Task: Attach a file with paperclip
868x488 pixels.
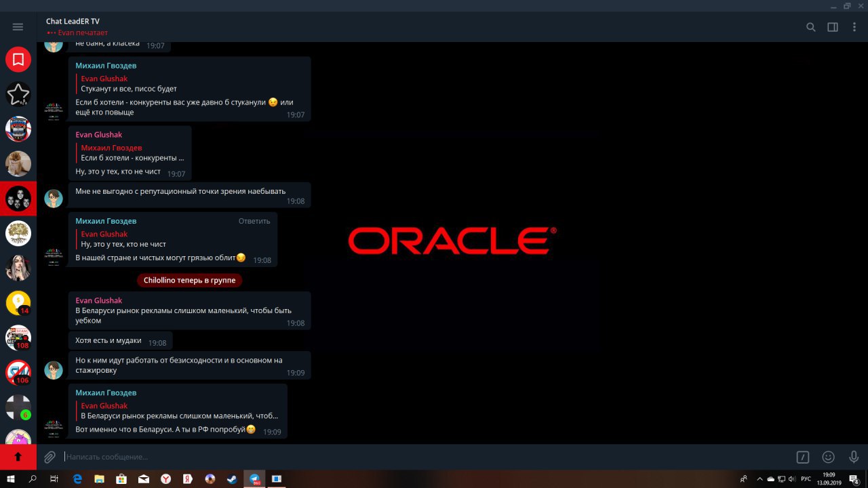Action: click(50, 457)
